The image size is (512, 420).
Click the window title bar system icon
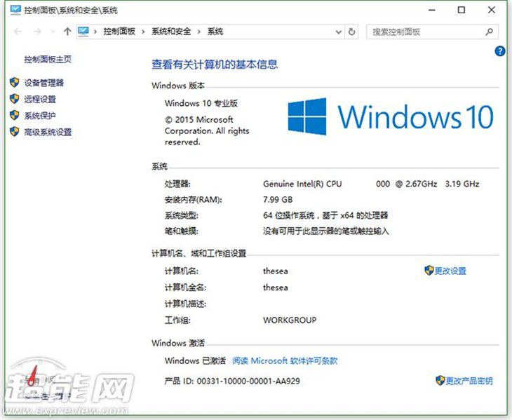(x=15, y=10)
